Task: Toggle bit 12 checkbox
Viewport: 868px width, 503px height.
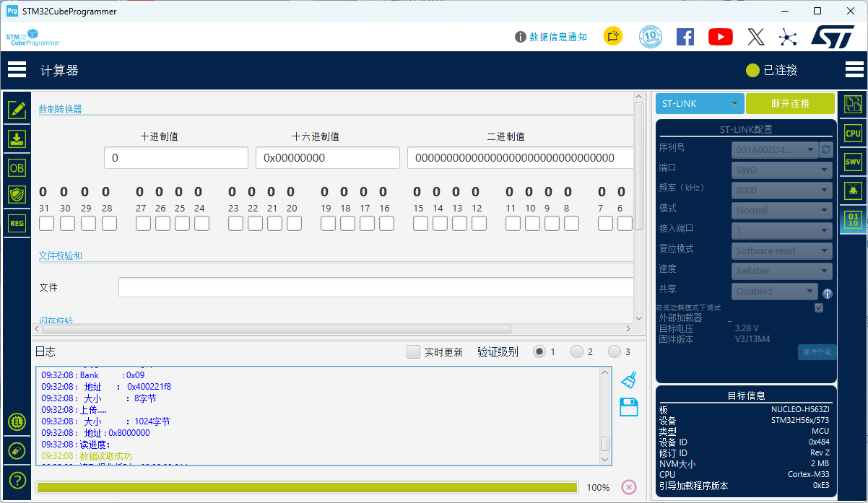Action: click(479, 224)
